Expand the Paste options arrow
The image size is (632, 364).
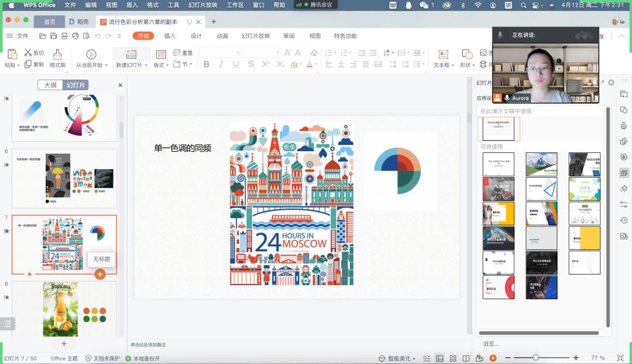pyautogui.click(x=18, y=65)
